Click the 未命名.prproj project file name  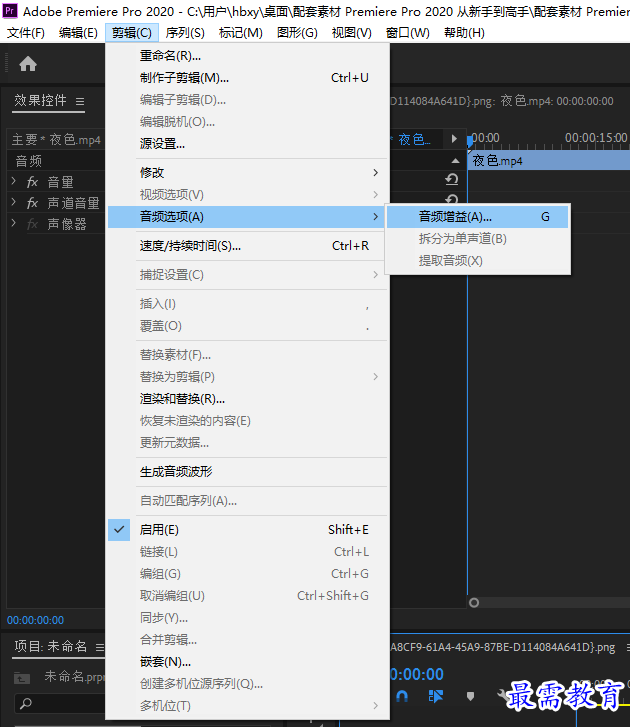click(74, 677)
